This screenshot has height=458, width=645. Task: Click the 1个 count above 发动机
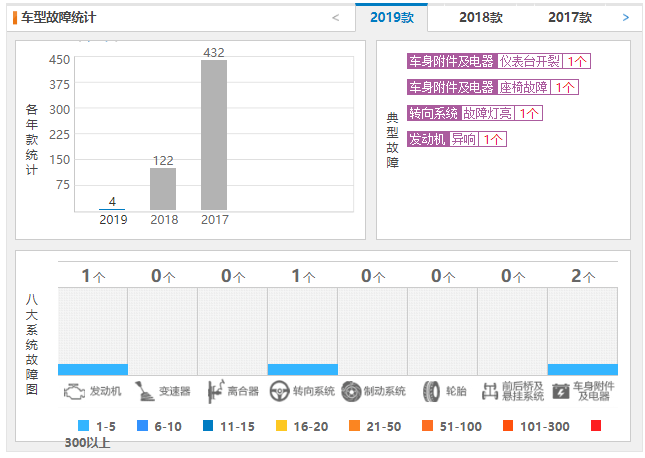(x=93, y=276)
